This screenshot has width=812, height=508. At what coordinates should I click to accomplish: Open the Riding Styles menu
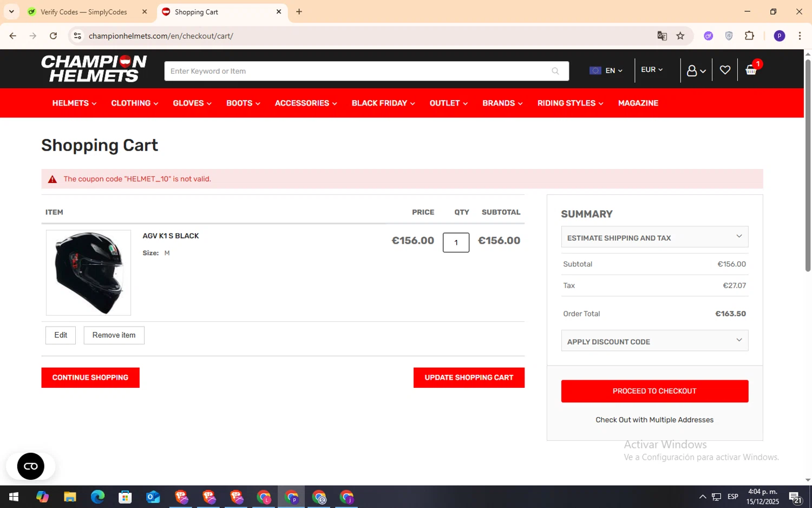pos(570,103)
